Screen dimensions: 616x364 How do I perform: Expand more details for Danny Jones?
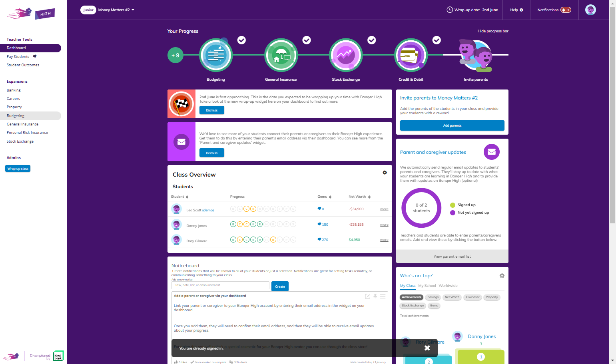point(384,225)
